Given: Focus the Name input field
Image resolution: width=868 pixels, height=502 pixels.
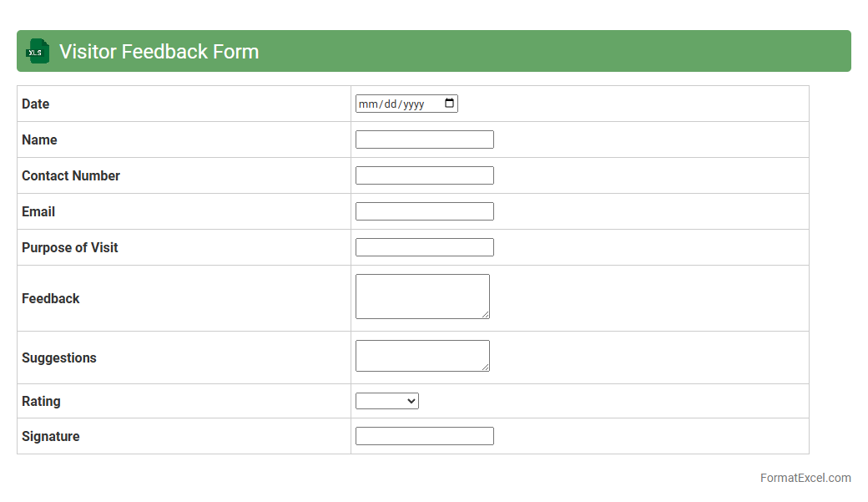Looking at the screenshot, I should pyautogui.click(x=424, y=139).
